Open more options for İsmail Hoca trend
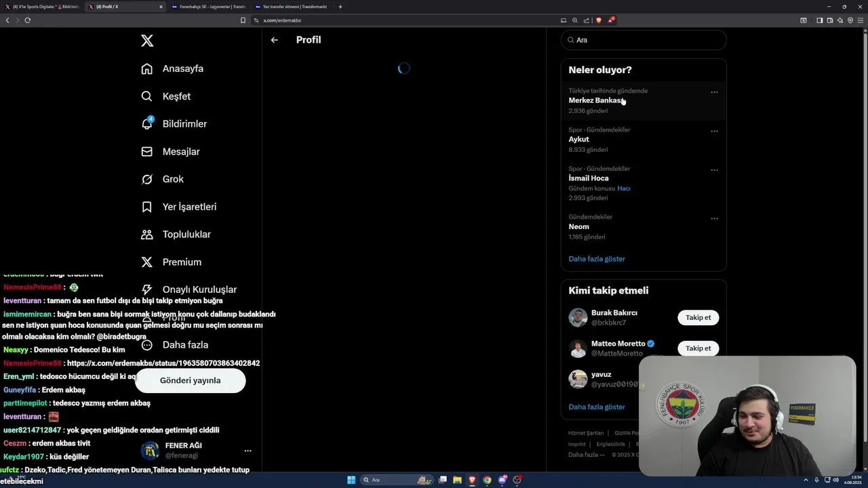 coord(714,170)
